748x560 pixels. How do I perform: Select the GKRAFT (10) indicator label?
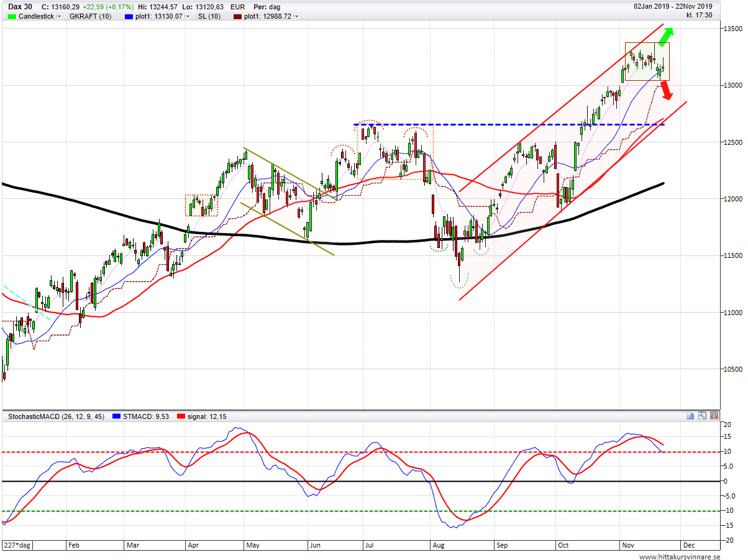click(90, 16)
